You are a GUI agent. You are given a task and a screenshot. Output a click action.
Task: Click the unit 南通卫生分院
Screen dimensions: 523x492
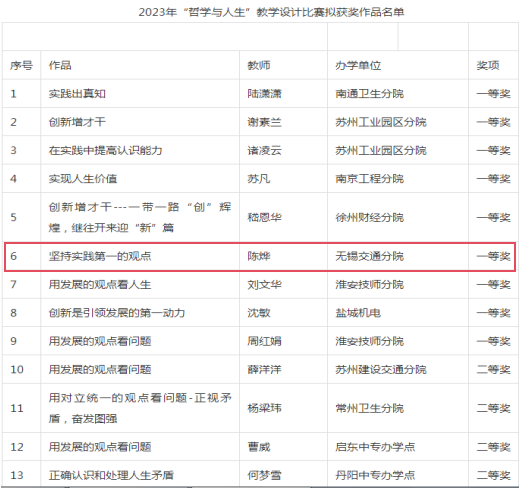[x=370, y=94]
